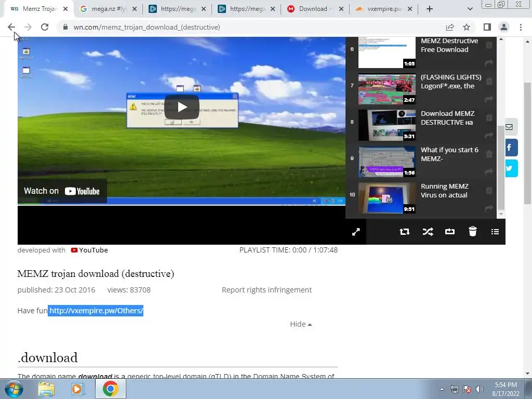Open playlist item FLASHING LIGHTS LogonF*.exe

[451, 82]
